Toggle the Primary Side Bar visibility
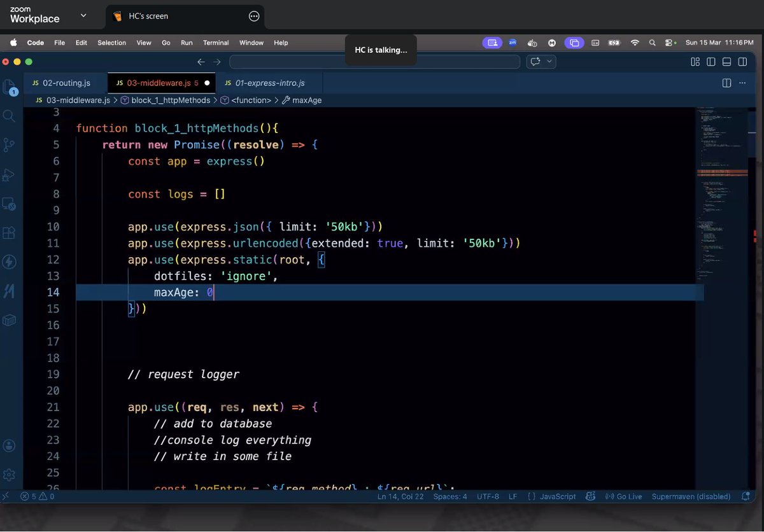The height and width of the screenshot is (532, 764). 711,62
